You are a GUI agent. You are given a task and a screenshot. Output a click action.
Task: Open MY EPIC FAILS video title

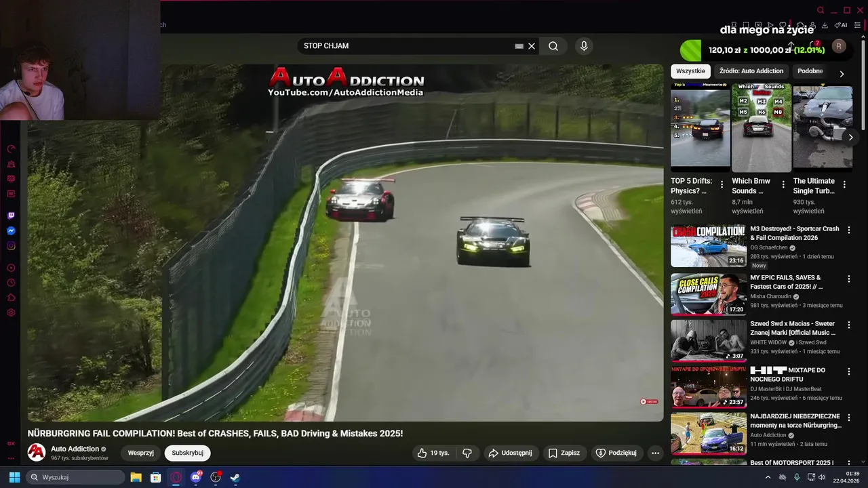(x=787, y=282)
